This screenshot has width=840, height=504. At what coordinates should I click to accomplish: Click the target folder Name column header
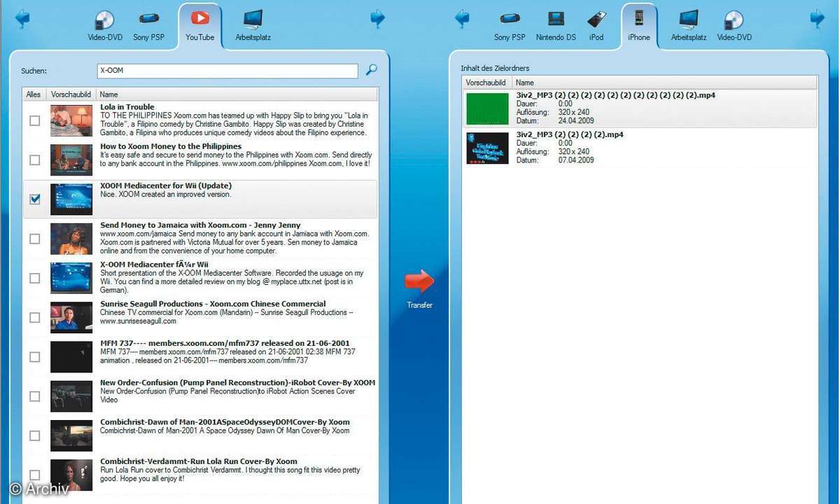point(664,83)
